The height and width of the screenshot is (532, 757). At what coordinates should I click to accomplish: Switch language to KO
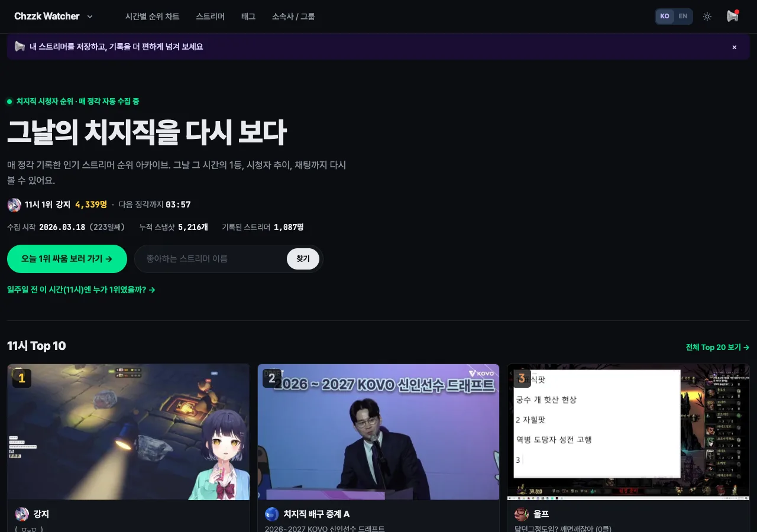[665, 17]
